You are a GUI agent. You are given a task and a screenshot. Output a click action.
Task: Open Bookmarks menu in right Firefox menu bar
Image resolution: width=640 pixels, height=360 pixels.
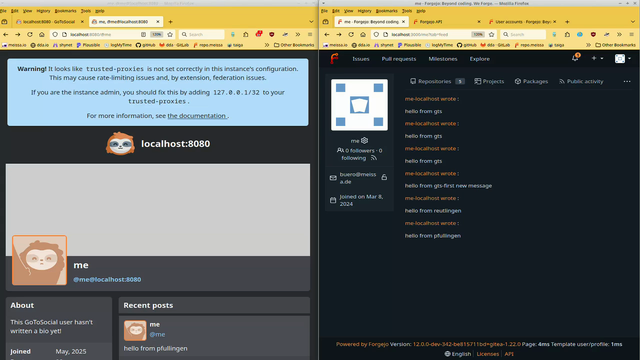point(387,11)
